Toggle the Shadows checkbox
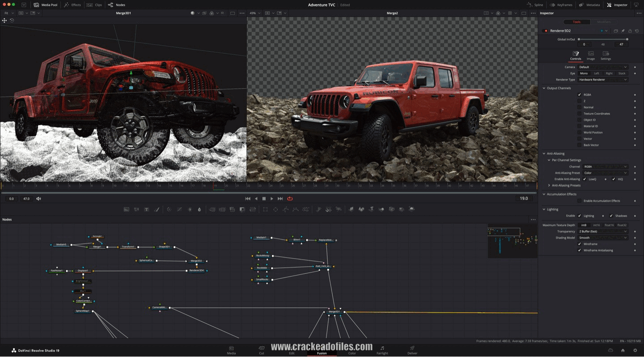644x357 pixels. point(611,216)
